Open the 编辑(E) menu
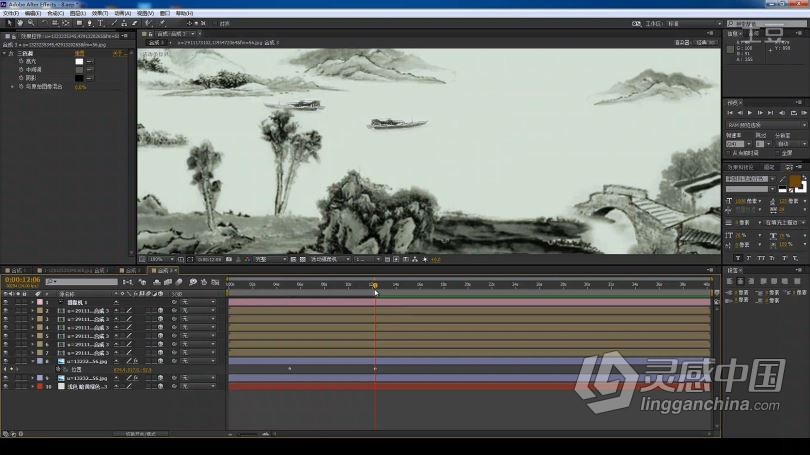The image size is (810, 455). tap(33, 13)
